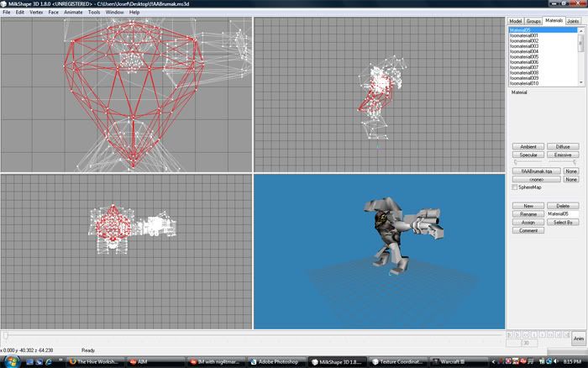Select foomaterial004 in the list
The height and width of the screenshot is (368, 588).
pyautogui.click(x=543, y=51)
